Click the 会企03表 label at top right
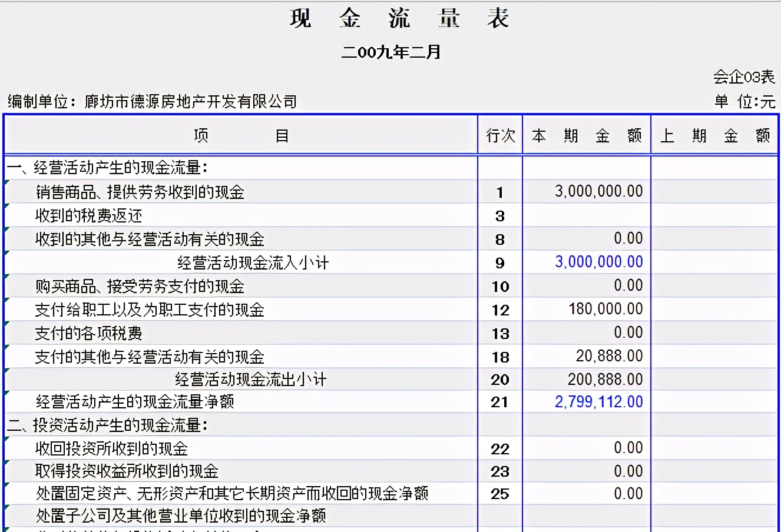 (745, 77)
